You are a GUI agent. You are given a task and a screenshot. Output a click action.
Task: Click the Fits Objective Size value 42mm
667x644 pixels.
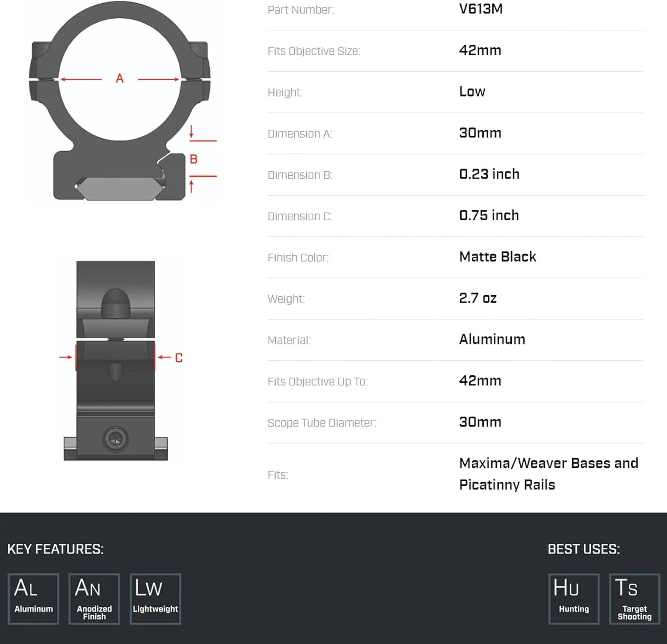tap(480, 50)
